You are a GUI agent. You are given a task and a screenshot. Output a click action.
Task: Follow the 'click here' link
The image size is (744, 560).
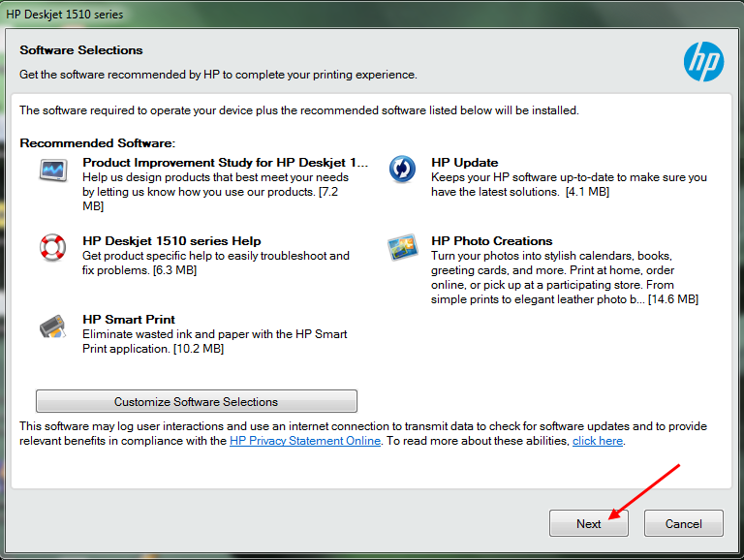[598, 441]
